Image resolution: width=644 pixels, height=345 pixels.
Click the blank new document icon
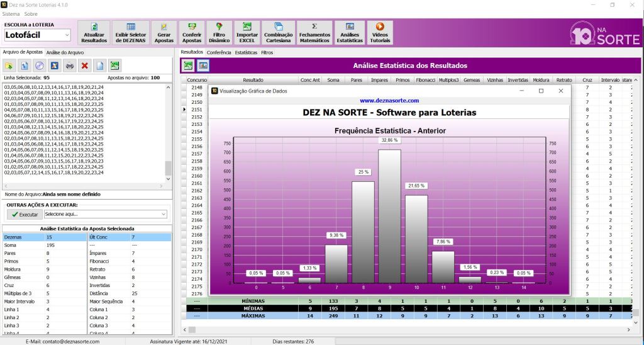pyautogui.click(x=100, y=65)
